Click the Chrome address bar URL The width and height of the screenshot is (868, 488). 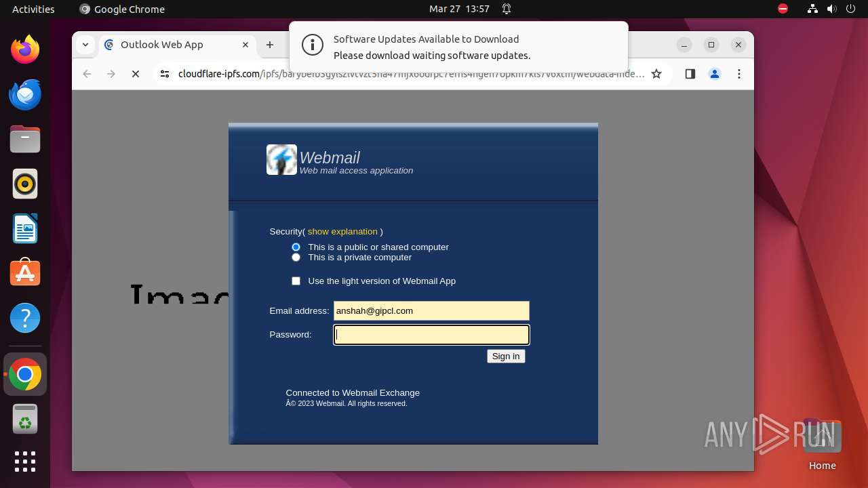(x=411, y=74)
